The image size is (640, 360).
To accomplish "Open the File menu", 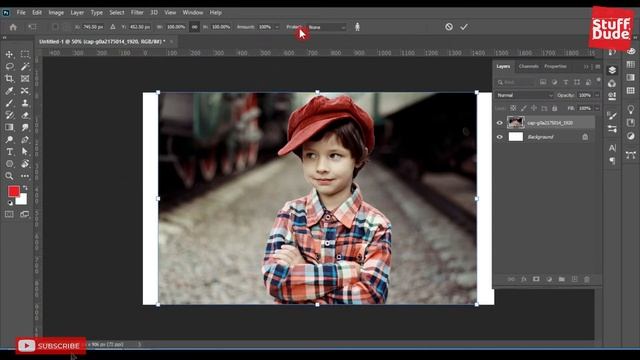I will coord(21,13).
